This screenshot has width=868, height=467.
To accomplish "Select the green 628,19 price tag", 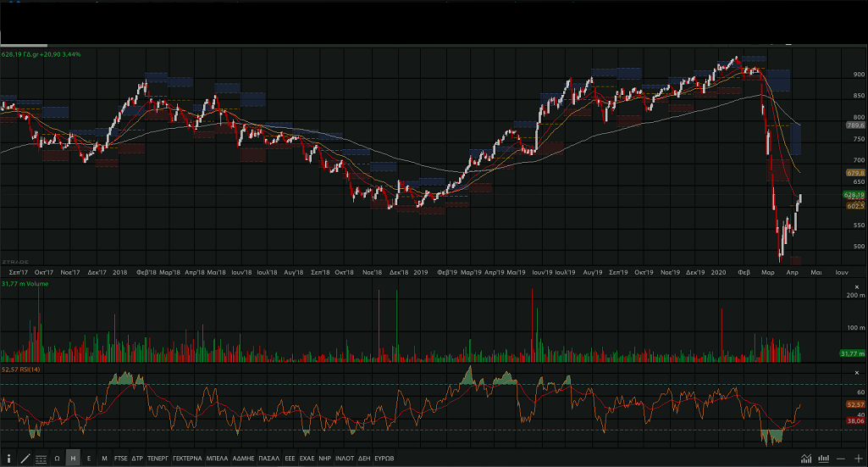I will [854, 195].
